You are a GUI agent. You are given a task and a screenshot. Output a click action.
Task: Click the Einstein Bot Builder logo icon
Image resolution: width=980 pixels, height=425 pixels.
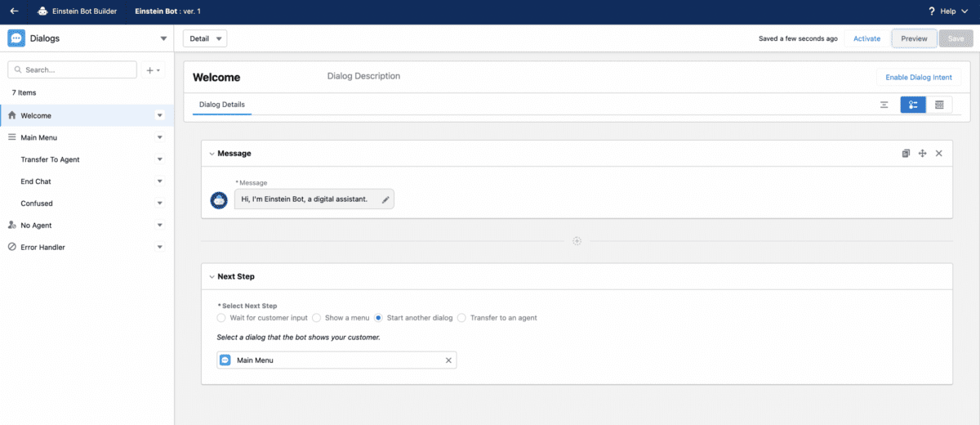[42, 11]
